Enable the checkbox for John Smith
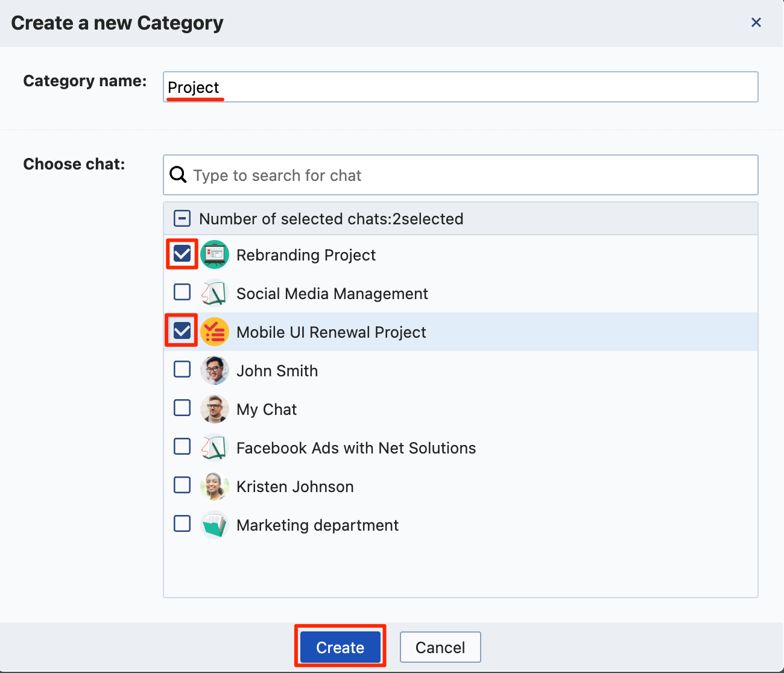The width and height of the screenshot is (784, 673). point(182,369)
